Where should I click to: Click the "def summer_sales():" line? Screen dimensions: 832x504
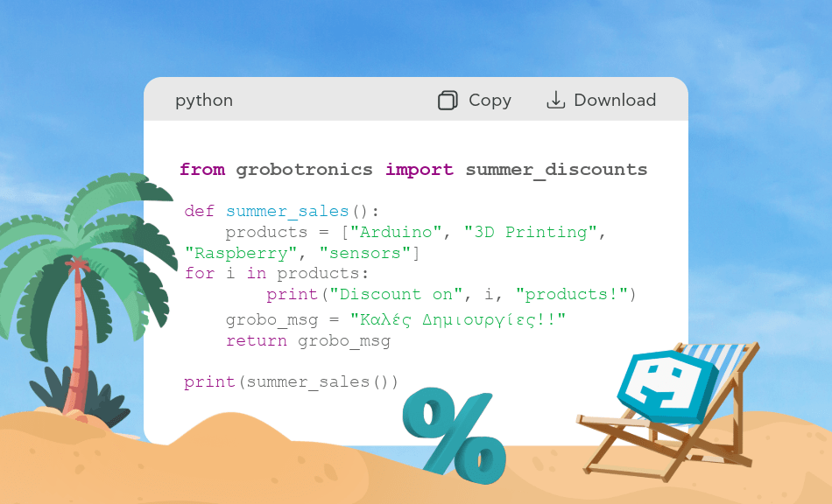[x=282, y=211]
